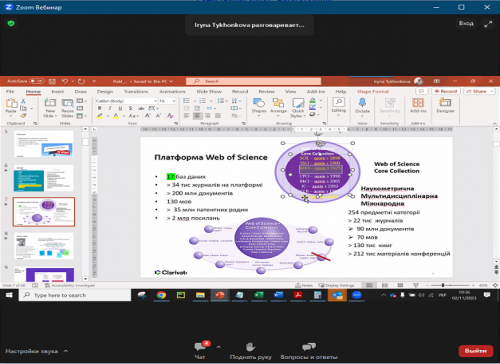Open the font size dropdown
This screenshot has height=364, width=500.
pyautogui.click(x=174, y=101)
